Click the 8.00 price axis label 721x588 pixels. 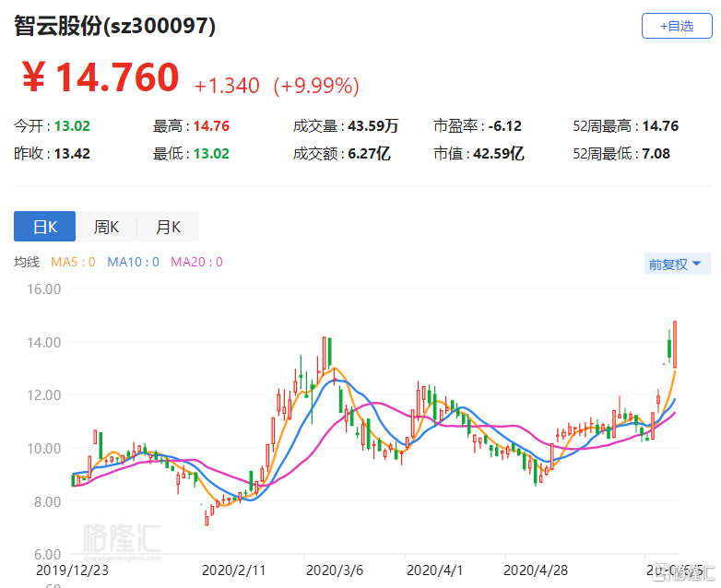tap(47, 501)
